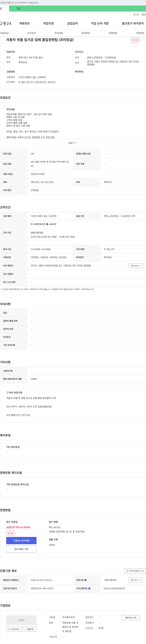The height and width of the screenshot is (644, 146).
Task: Report a false ad with 거짓구인광고 신고
Action: (135, 571)
